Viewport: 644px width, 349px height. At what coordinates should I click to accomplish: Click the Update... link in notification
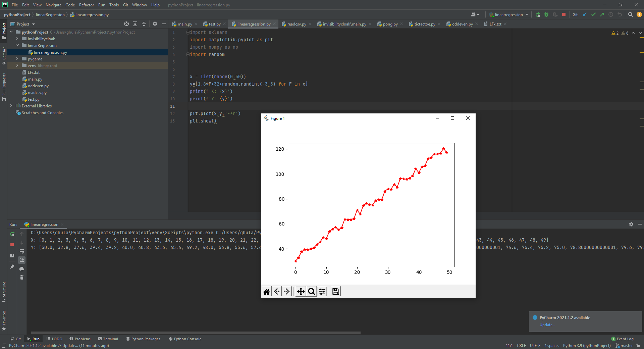click(x=547, y=325)
